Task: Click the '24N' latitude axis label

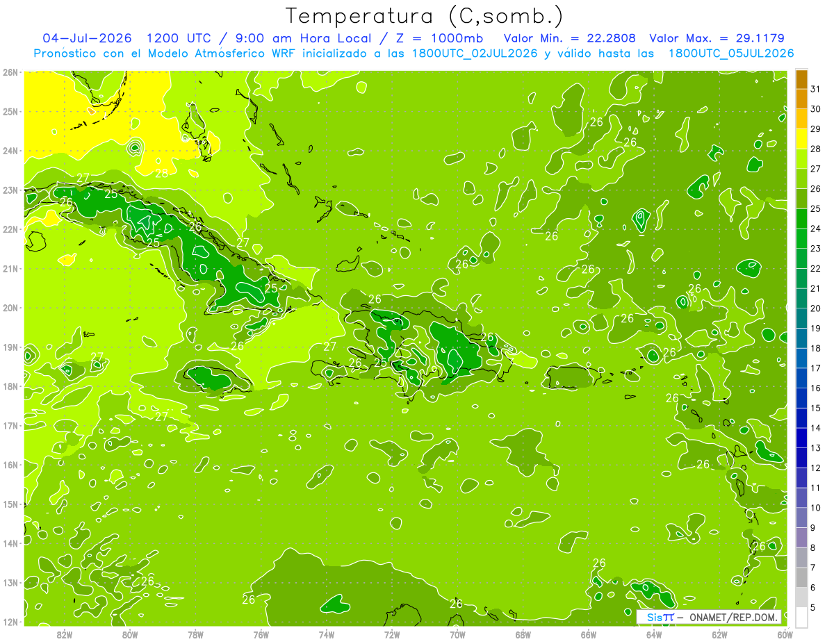Action: pyautogui.click(x=10, y=151)
